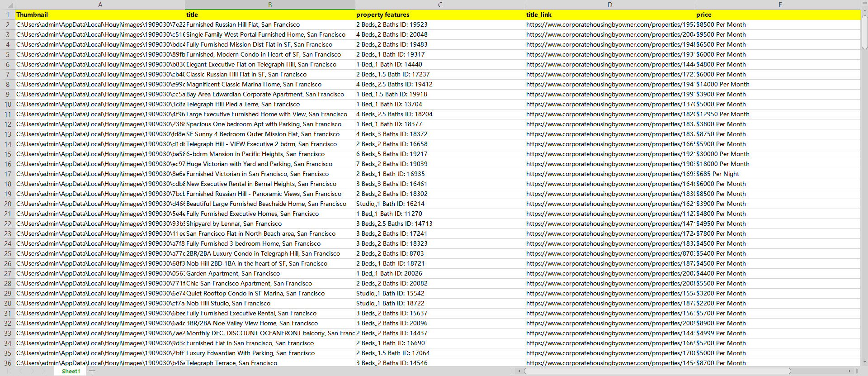Click the horizontal scrollbar right arrow
This screenshot has width=868, height=376.
click(850, 371)
